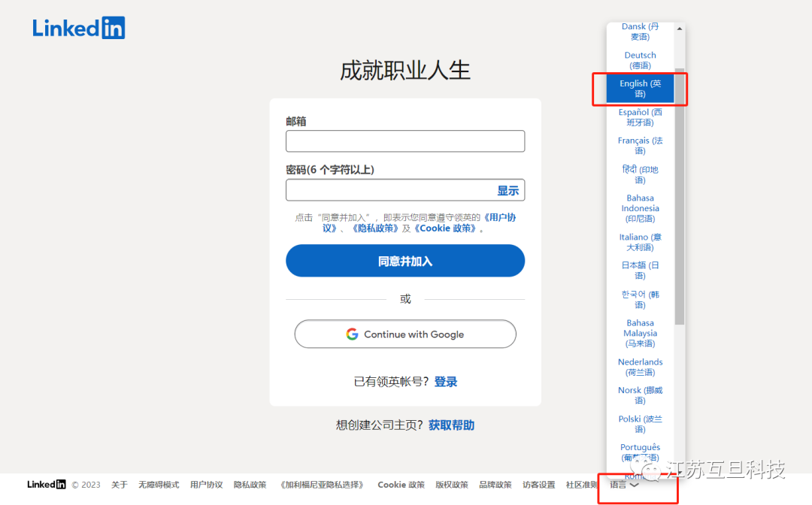Click the small LinkedIn logo in footer
Viewport: 812px width, 505px height.
pos(47,485)
